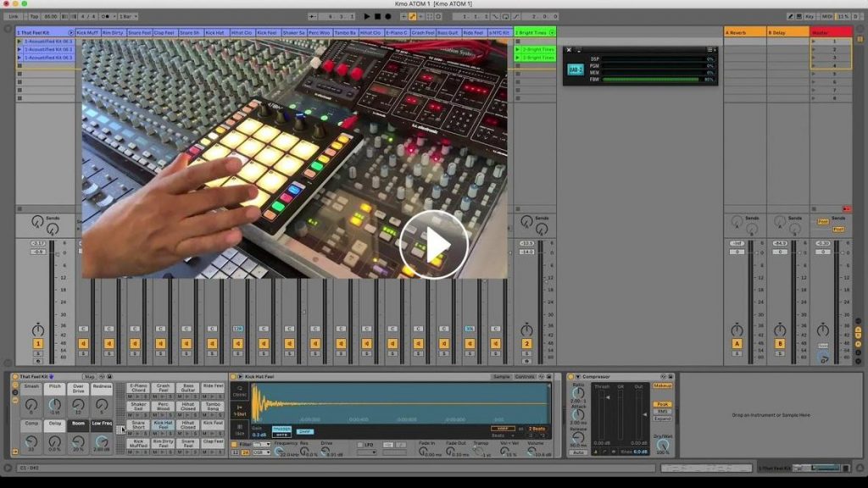Unfold the That Feel Kit track
Viewport: 868px width, 488px height.
point(70,33)
